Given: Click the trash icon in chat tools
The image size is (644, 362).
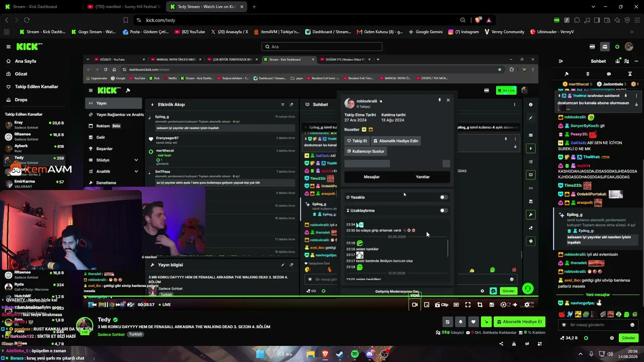Looking at the screenshot, I should coord(588,74).
